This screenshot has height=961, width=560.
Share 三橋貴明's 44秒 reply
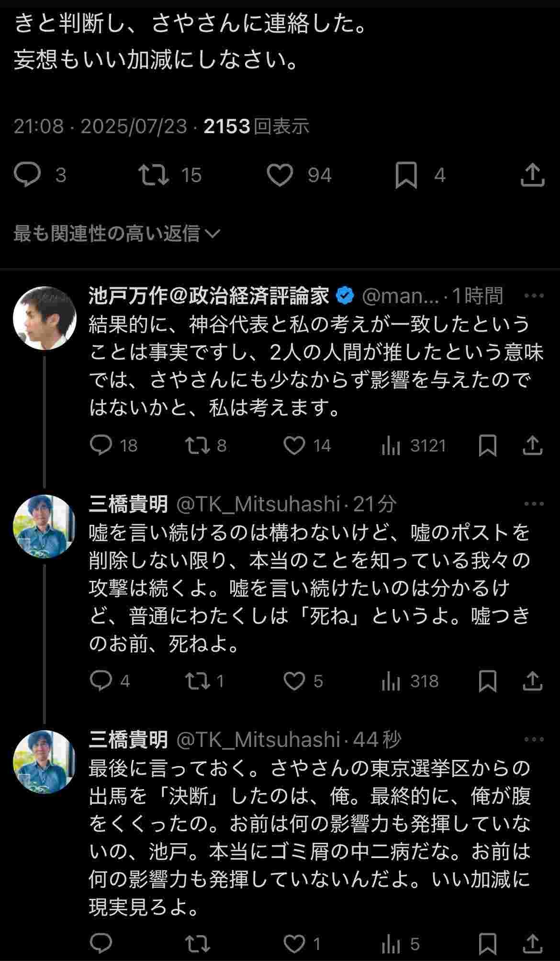532,943
